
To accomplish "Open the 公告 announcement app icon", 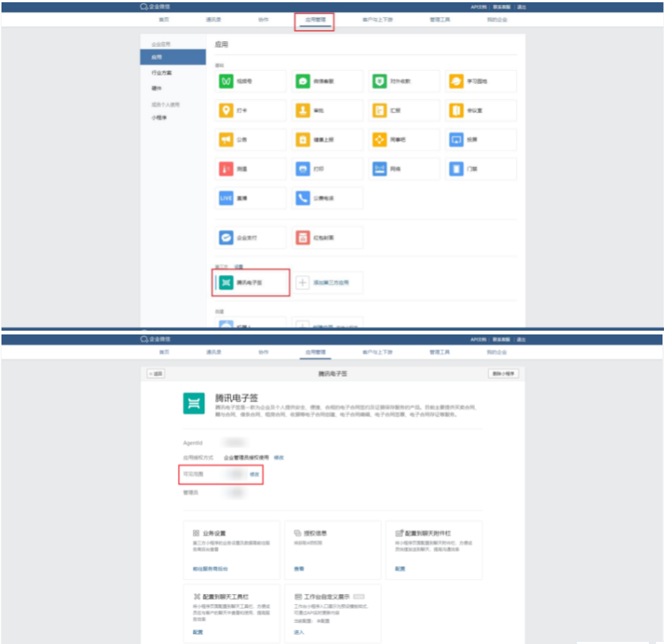I will [226, 139].
